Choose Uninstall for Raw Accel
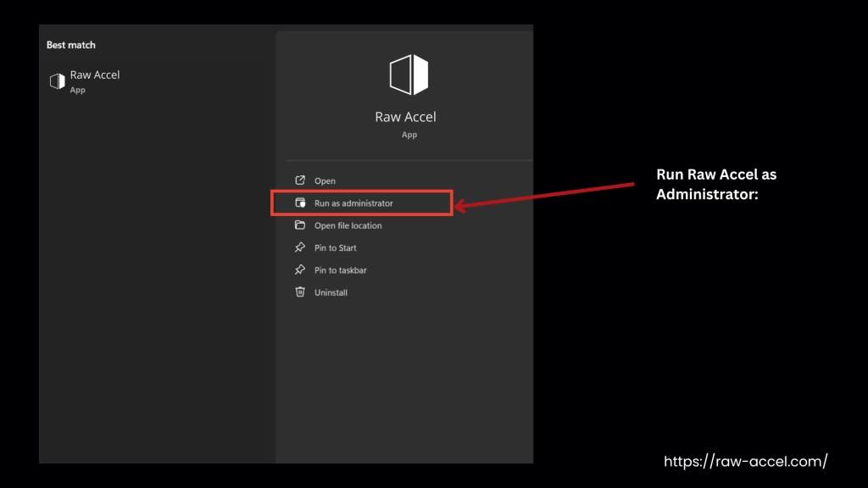The width and height of the screenshot is (868, 488). 331,291
